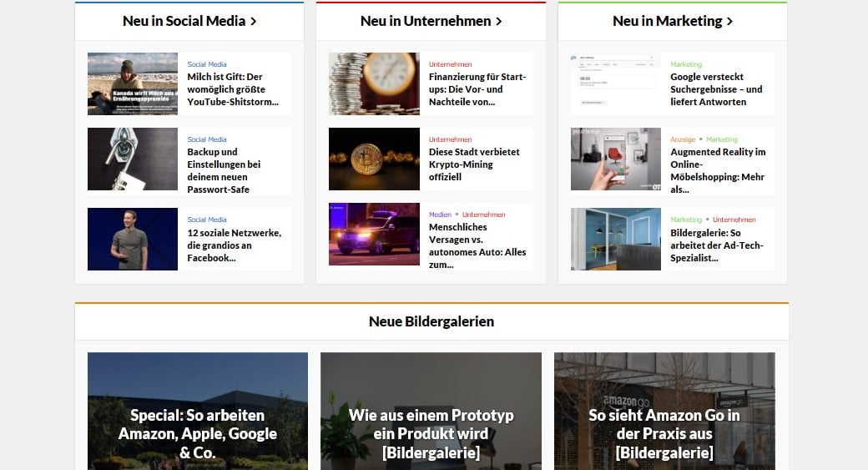The width and height of the screenshot is (868, 470).
Task: Click the Google search results thumbnail
Action: point(615,83)
